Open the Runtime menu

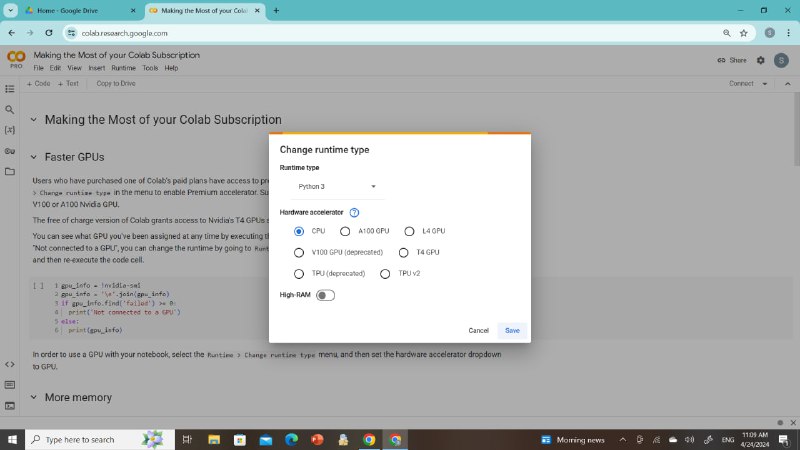coord(123,68)
